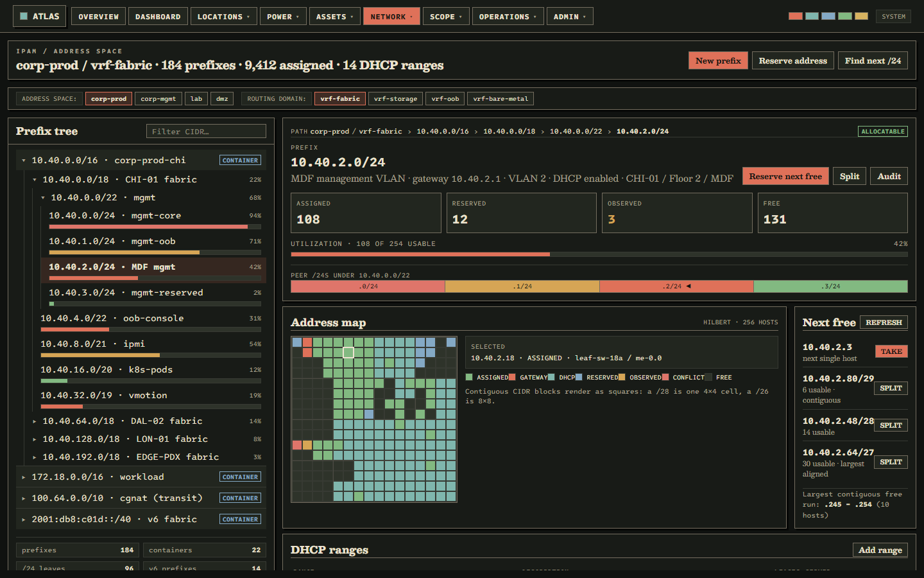The image size is (924, 578).
Task: Switch address space to lab
Action: coord(196,99)
